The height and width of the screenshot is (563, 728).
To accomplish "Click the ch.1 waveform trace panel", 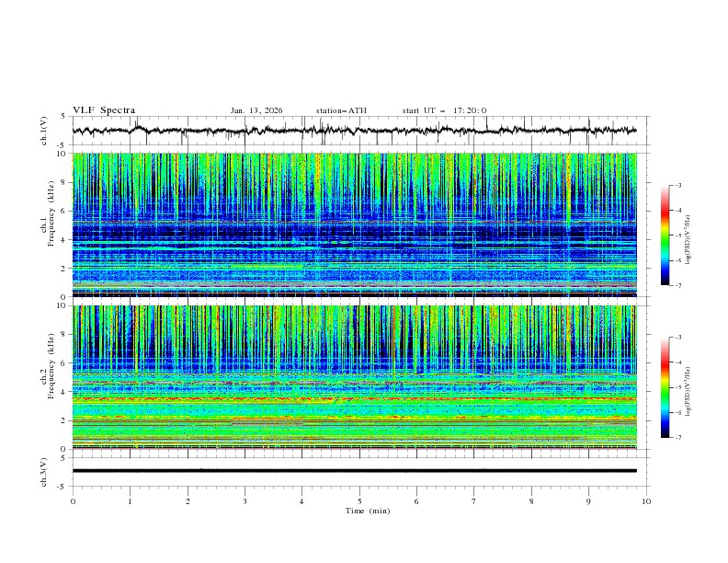I will (x=359, y=131).
